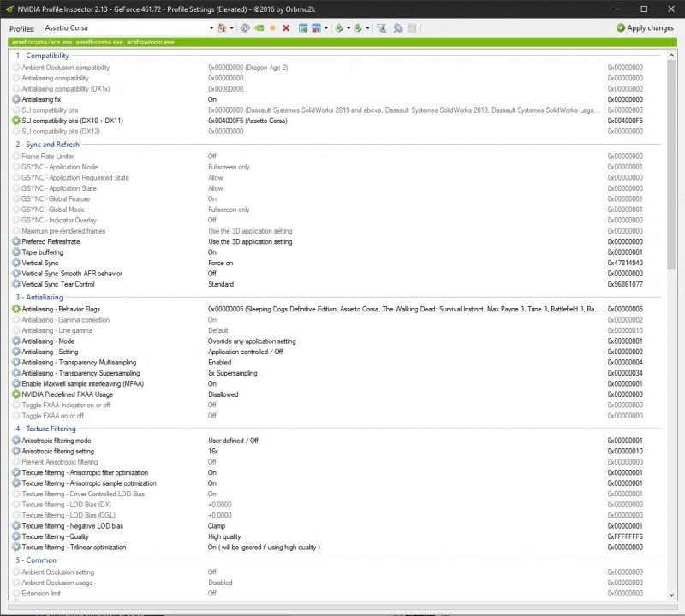The image size is (685, 616).
Task: Click the export profiles icon
Action: (x=339, y=28)
